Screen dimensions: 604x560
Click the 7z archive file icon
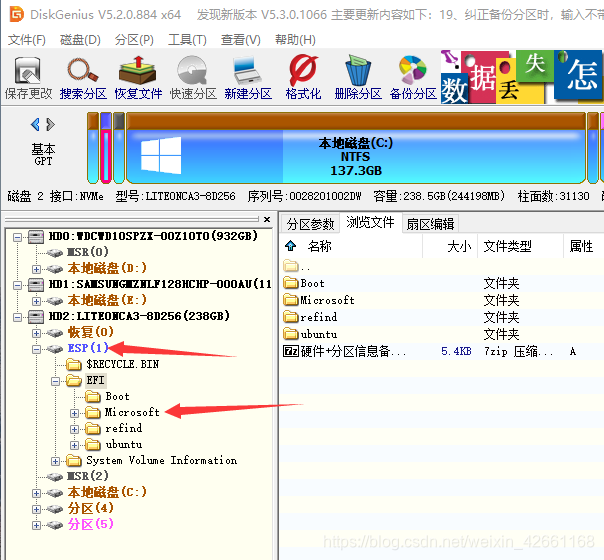(x=291, y=351)
